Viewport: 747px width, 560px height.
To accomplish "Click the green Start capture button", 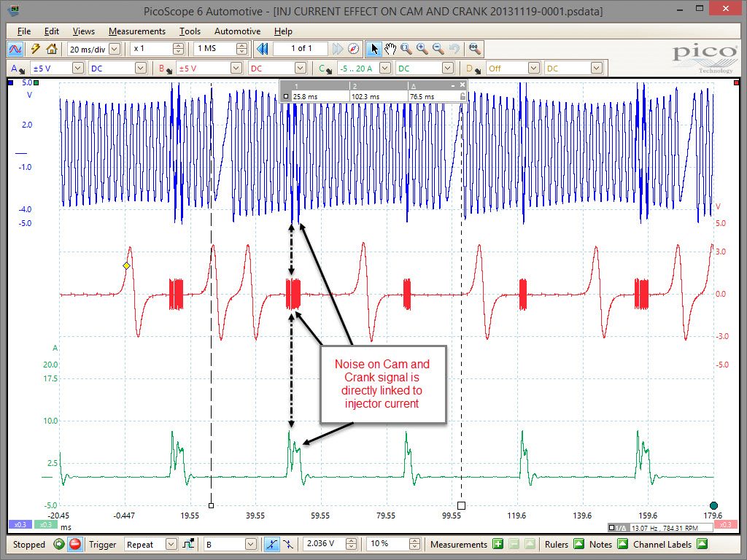I will [59, 544].
